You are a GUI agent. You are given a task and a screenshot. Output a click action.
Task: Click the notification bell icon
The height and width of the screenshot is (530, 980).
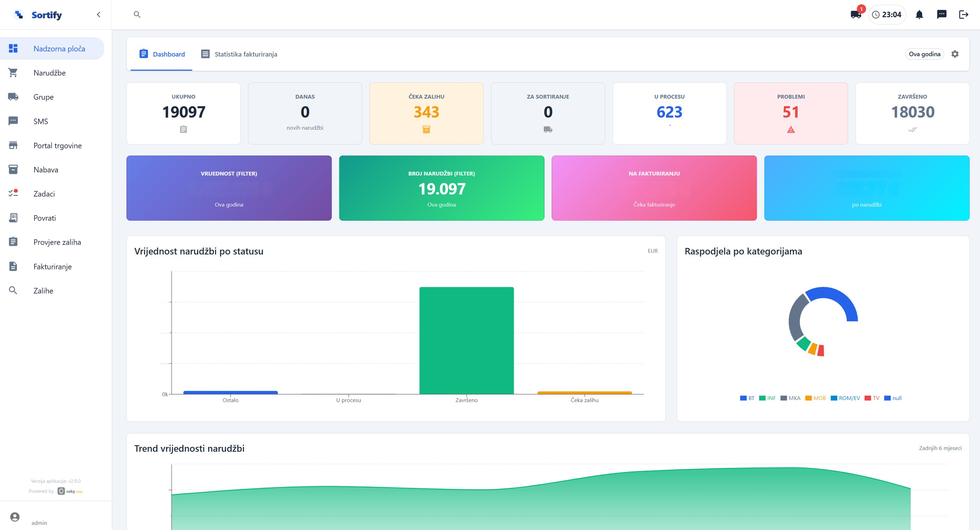(x=919, y=15)
